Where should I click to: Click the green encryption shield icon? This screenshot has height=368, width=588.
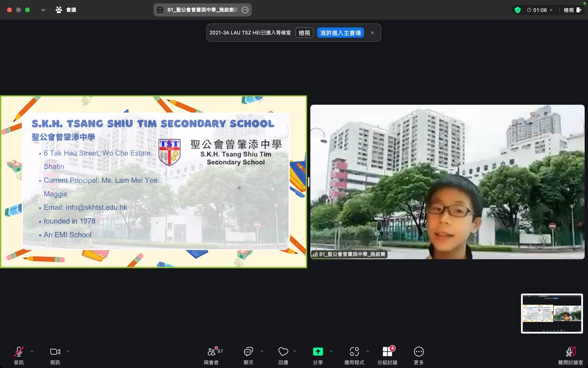point(518,10)
